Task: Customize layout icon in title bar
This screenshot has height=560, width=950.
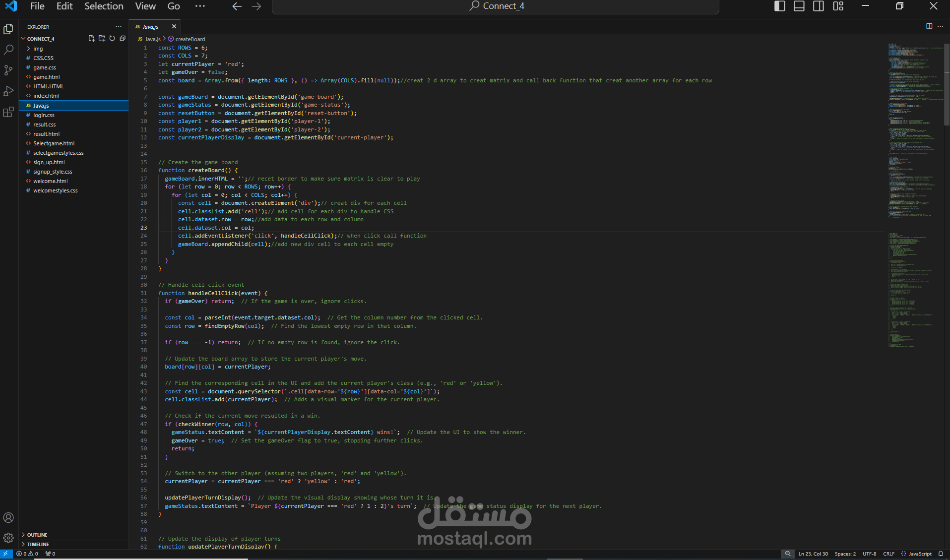Action: [838, 6]
